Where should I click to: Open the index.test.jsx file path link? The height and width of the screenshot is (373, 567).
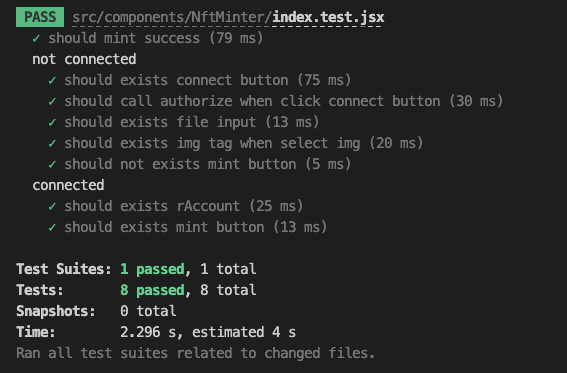[x=228, y=17]
